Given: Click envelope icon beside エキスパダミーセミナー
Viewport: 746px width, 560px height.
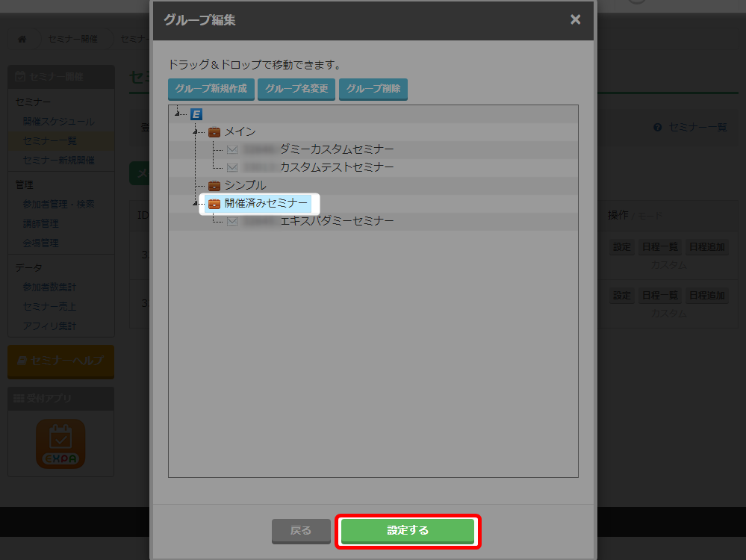Looking at the screenshot, I should (x=232, y=221).
